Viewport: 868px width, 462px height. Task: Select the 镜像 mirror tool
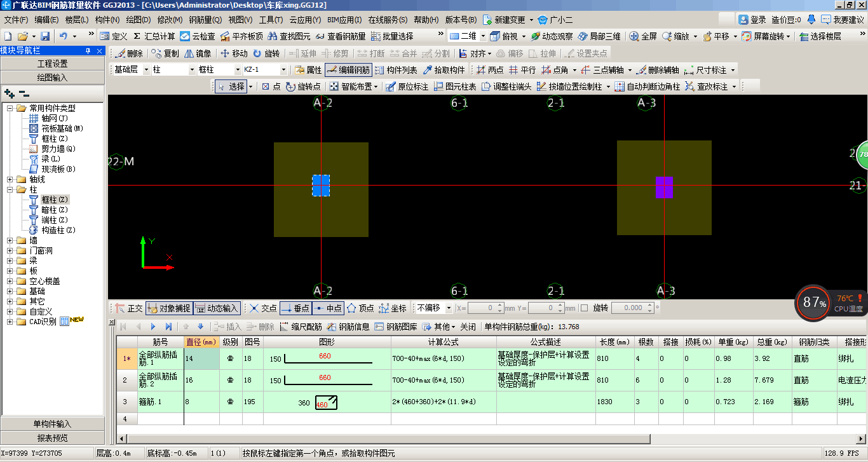[x=198, y=53]
